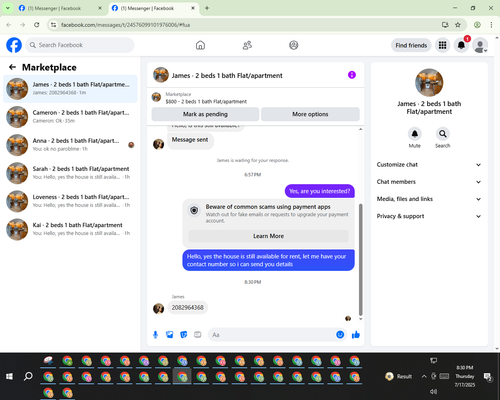Mute this conversation bell icon
The image size is (500, 400).
(415, 134)
